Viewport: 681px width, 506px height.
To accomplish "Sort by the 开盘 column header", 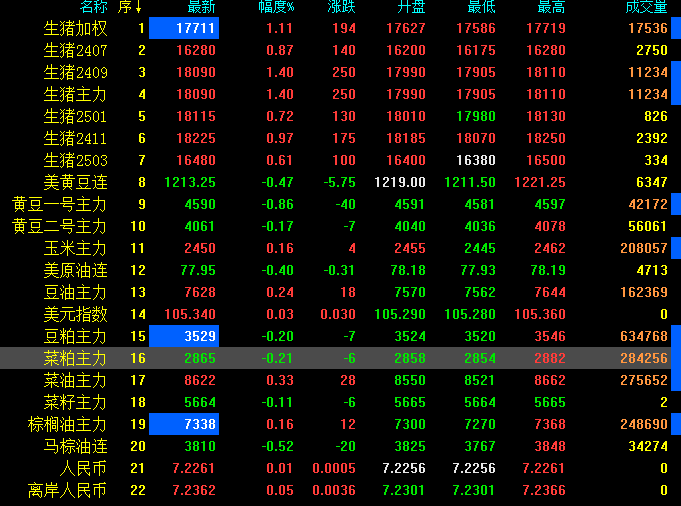I will [x=411, y=7].
